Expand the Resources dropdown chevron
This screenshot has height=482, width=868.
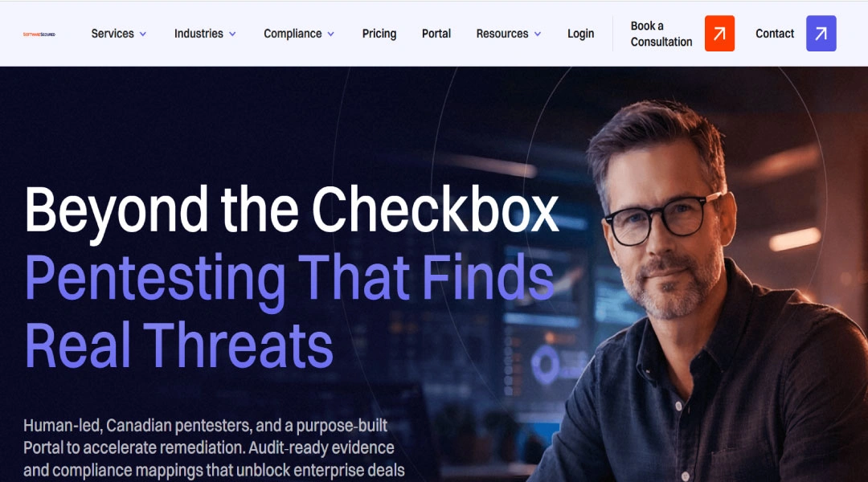(x=538, y=35)
